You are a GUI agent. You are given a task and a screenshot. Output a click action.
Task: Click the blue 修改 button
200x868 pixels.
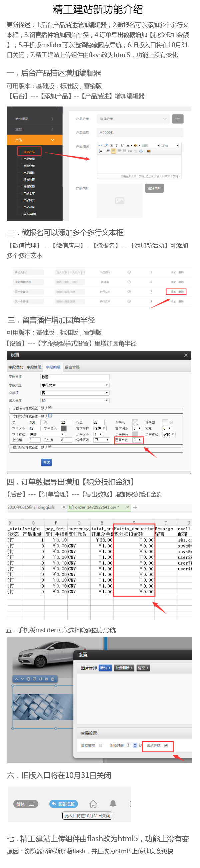[x=46, y=463]
